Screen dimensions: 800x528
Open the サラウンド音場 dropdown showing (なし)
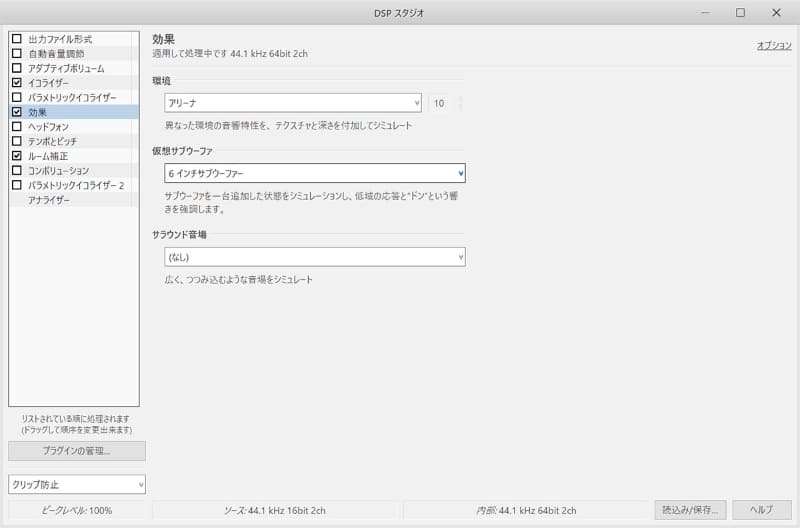pyautogui.click(x=315, y=257)
